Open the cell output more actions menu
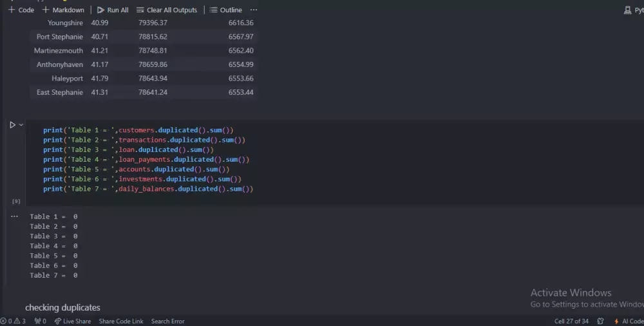This screenshot has height=326, width=644. point(14,216)
